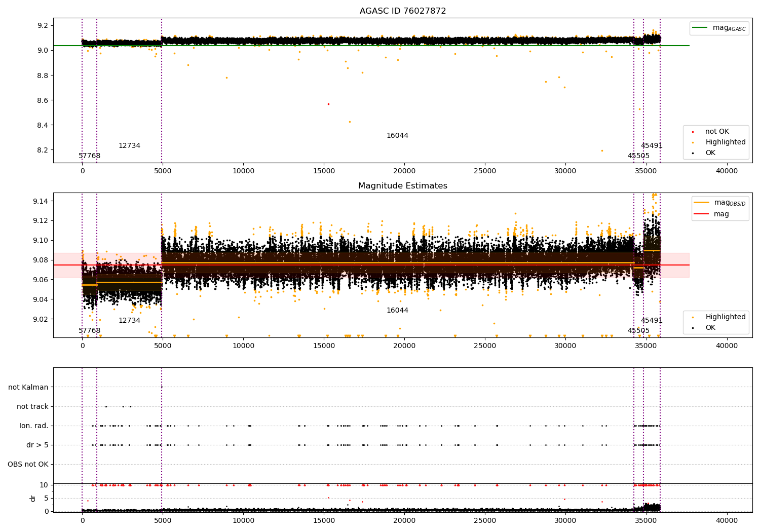Click obsid label '45491' in Magnitude Estimates plot

[x=652, y=321]
